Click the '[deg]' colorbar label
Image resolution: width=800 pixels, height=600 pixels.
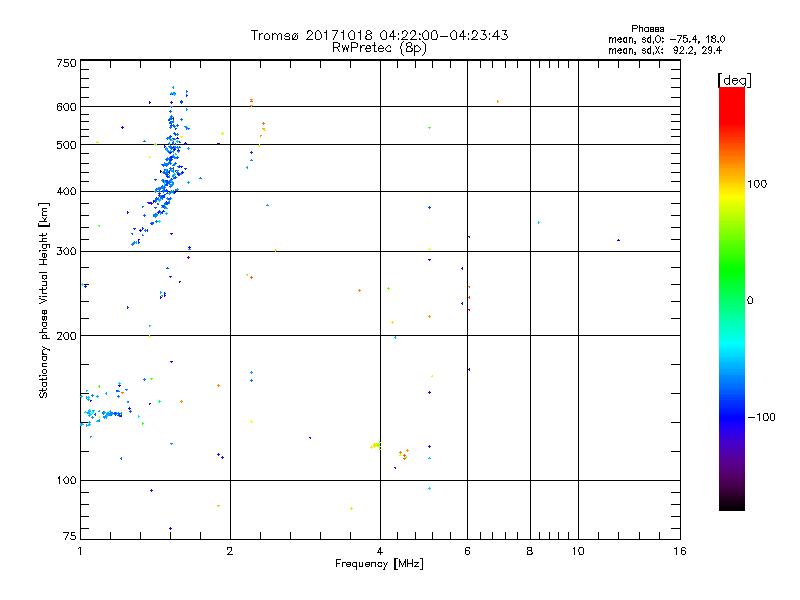tap(734, 80)
